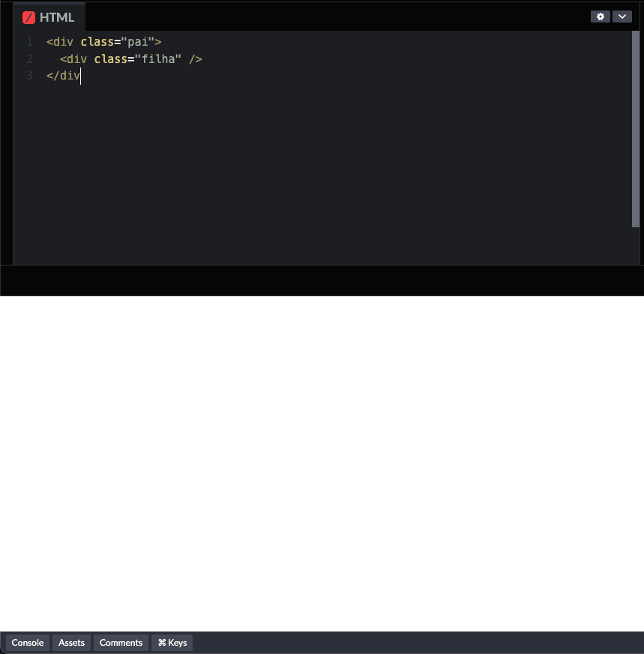Click the empty area inside the code editor

point(322,172)
